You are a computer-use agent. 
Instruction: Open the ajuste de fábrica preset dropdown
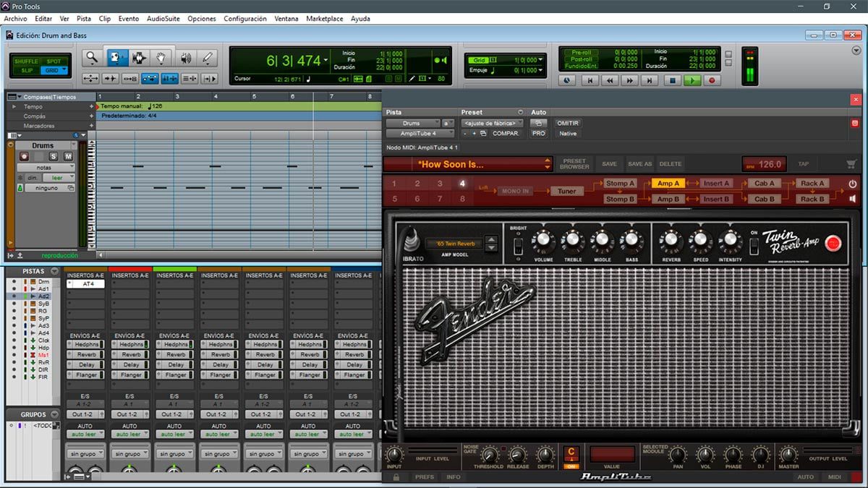492,123
